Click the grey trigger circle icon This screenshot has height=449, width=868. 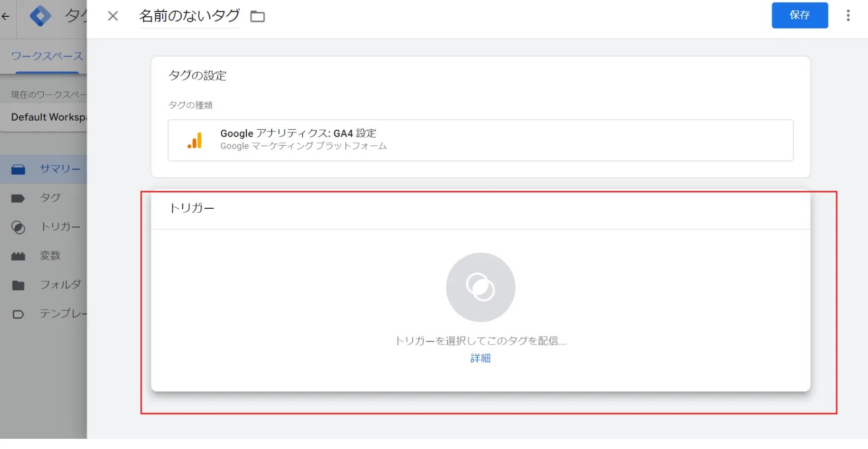(480, 287)
